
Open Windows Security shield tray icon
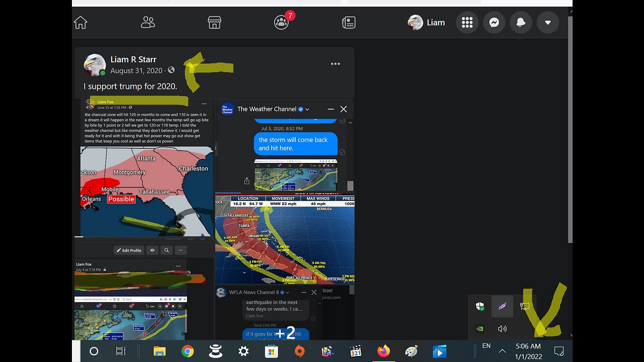(480, 306)
